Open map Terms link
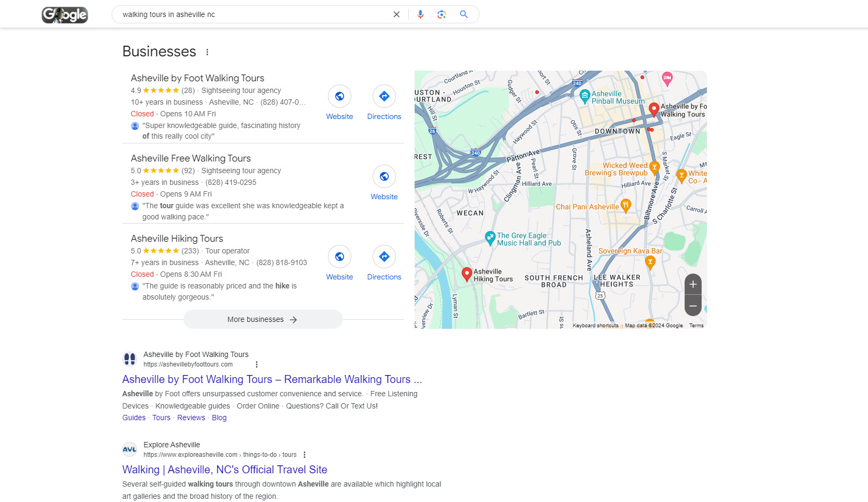The width and height of the screenshot is (868, 502). 696,326
